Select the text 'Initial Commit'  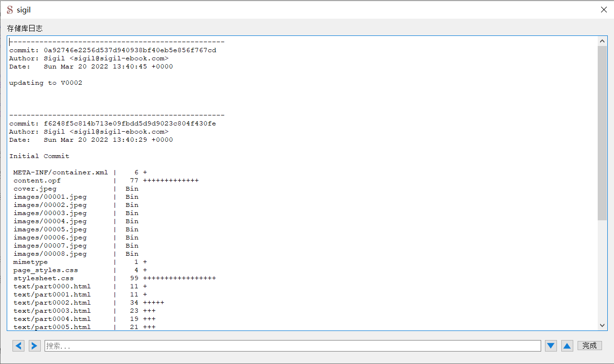[39, 156]
